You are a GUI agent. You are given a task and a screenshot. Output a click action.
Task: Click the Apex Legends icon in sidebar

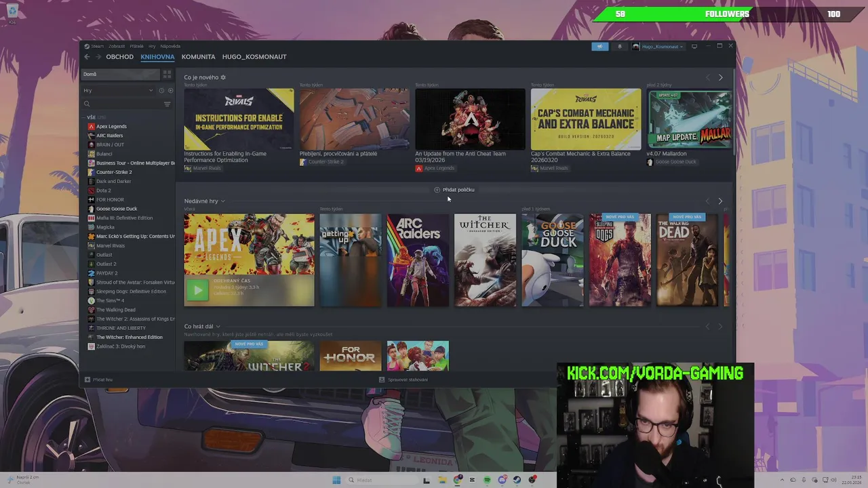92,126
